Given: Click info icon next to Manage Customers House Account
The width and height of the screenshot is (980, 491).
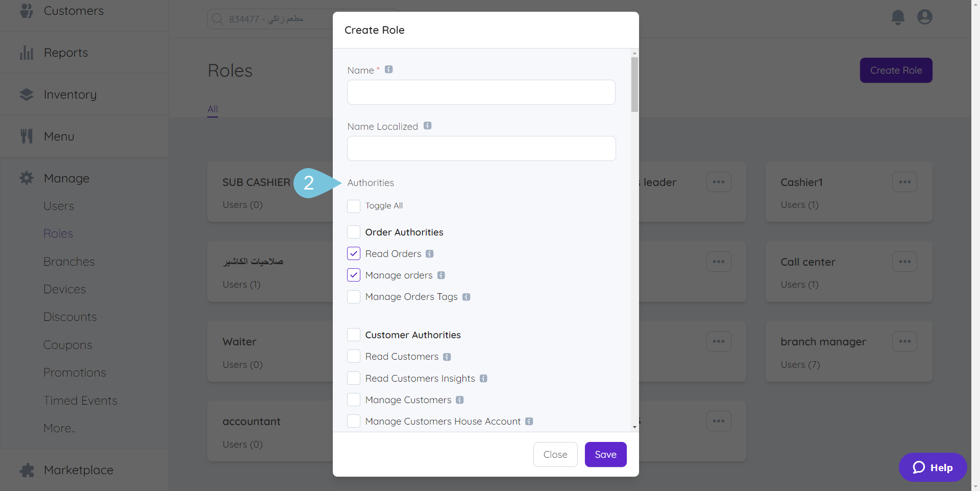Looking at the screenshot, I should point(529,422).
